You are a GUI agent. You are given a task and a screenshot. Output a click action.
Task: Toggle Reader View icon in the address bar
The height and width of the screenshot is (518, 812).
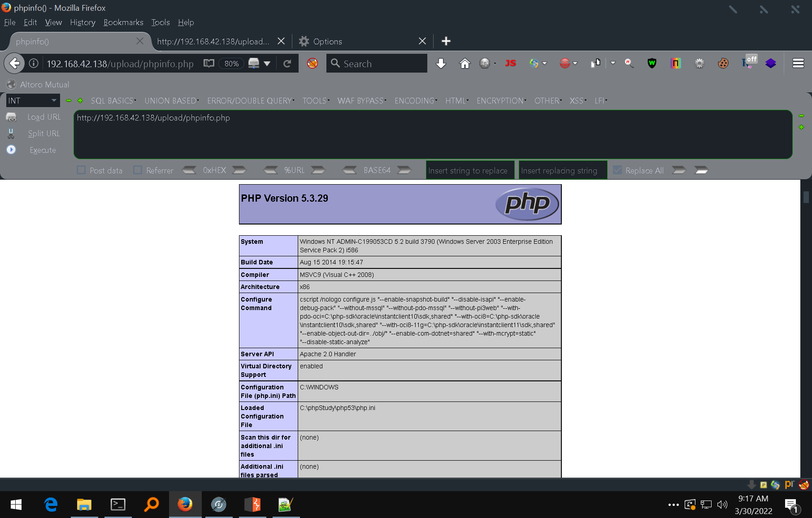click(209, 64)
